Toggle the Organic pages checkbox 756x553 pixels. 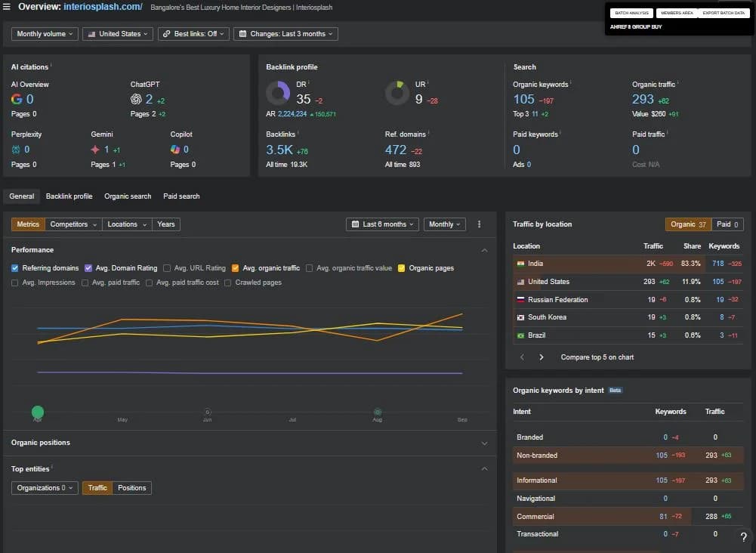point(401,268)
